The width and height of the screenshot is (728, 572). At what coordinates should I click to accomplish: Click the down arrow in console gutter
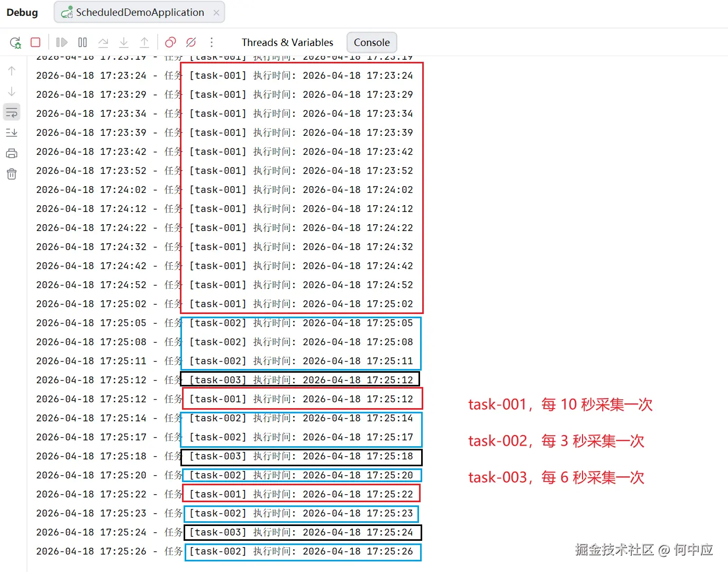pyautogui.click(x=12, y=91)
